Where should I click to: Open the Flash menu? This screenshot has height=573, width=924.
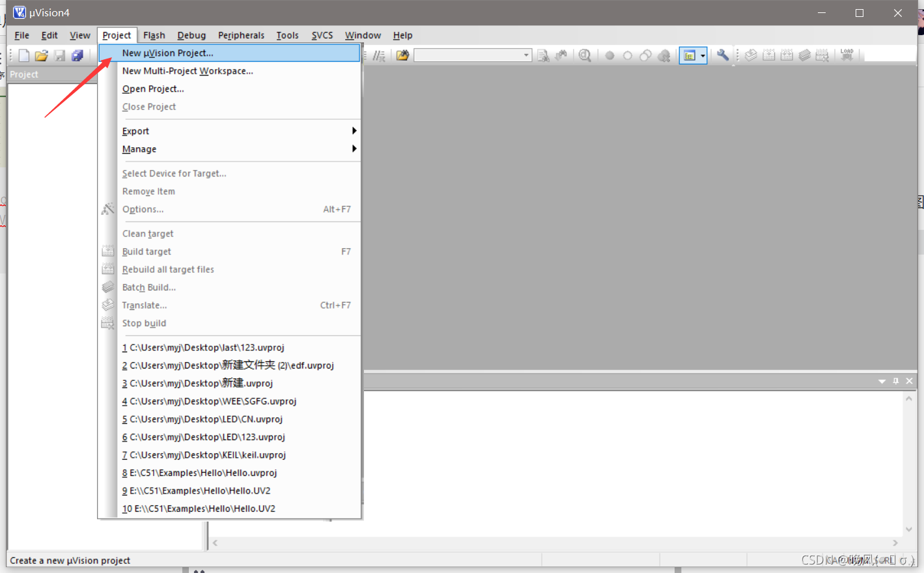tap(154, 35)
